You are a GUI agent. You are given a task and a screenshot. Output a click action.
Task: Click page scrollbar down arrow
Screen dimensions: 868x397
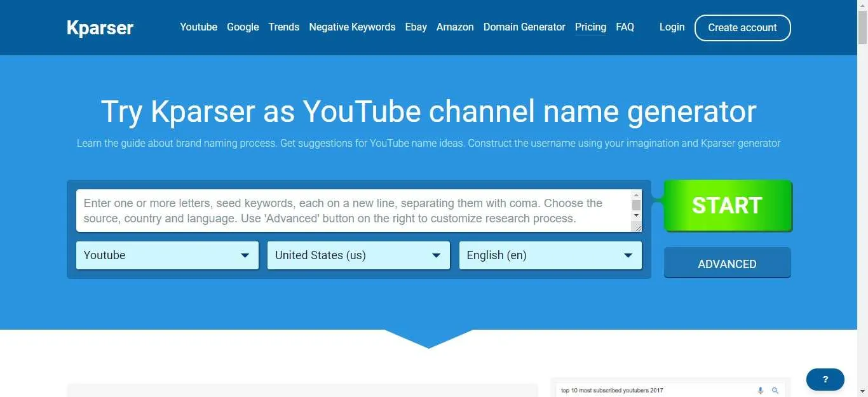click(862, 391)
